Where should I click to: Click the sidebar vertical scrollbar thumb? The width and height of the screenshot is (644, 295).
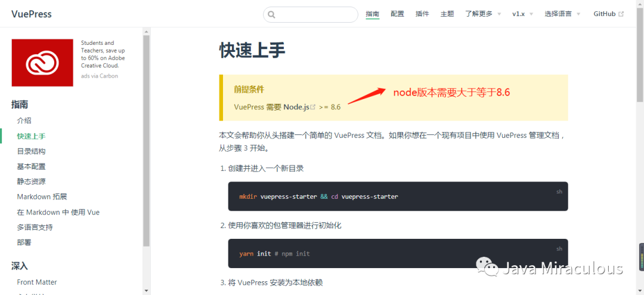coord(146,141)
